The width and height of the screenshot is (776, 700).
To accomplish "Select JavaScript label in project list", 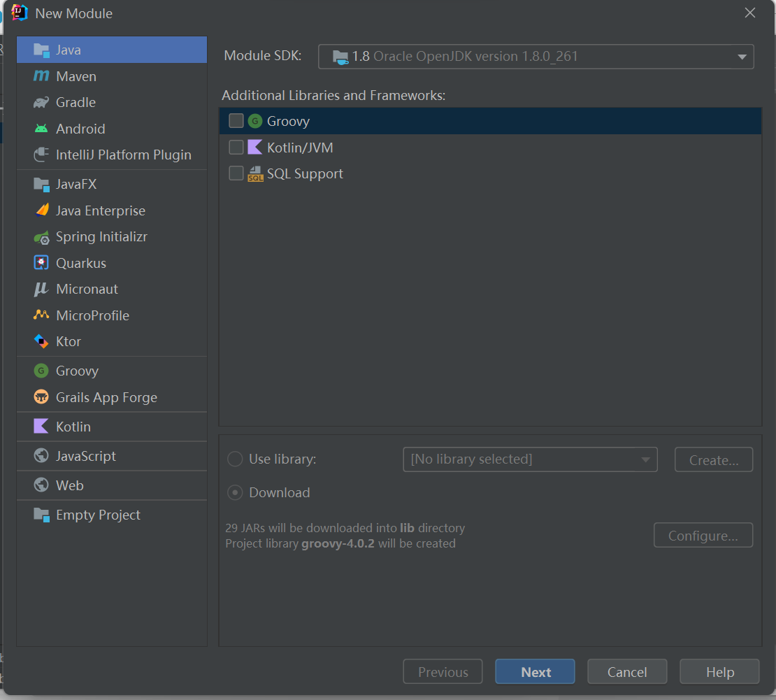I will click(x=85, y=456).
